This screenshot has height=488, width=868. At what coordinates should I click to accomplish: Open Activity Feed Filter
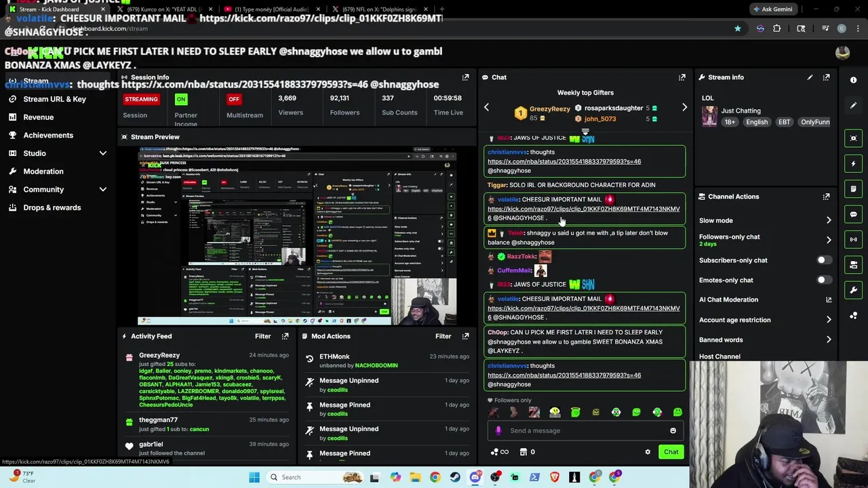point(262,336)
